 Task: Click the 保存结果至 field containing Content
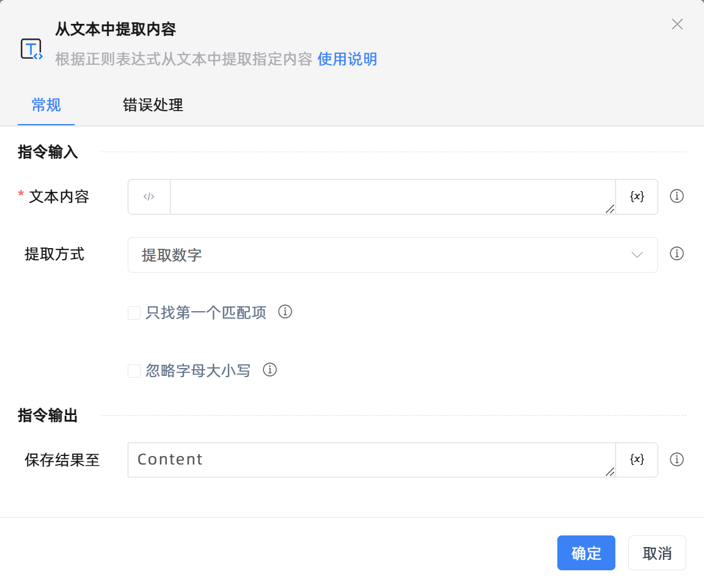pyautogui.click(x=371, y=460)
